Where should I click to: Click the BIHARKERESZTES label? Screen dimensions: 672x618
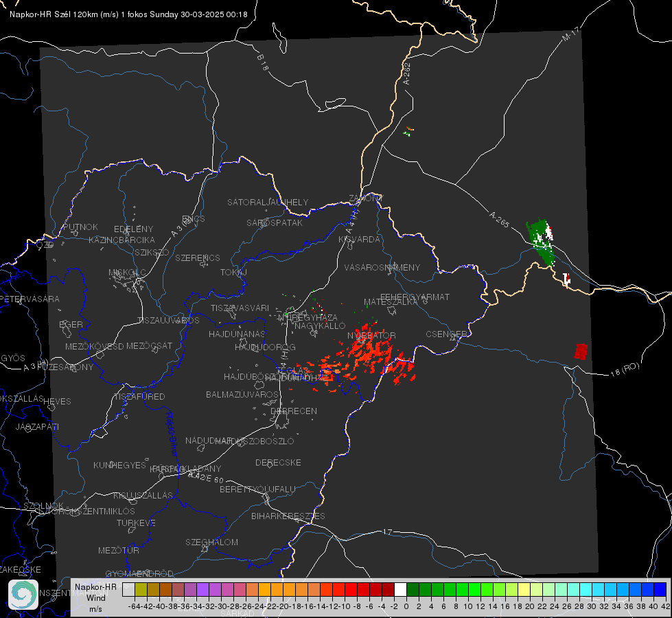pos(288,516)
